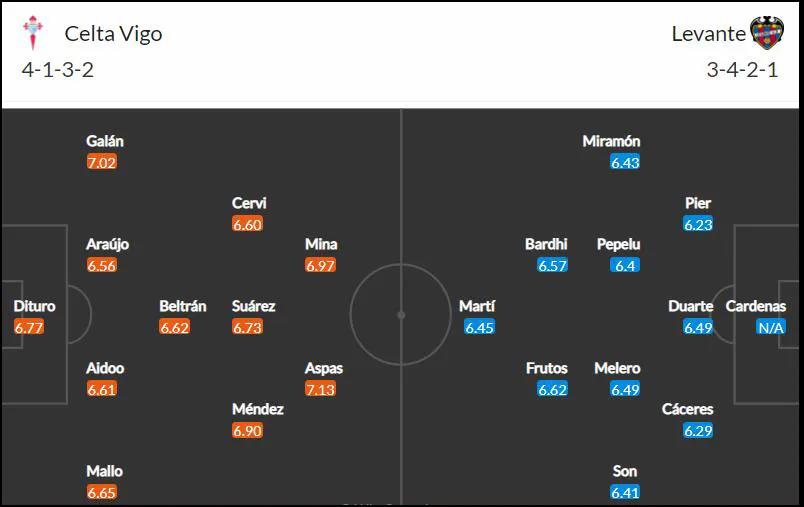The image size is (804, 507).
Task: Select player Suárez name label
Action: [x=253, y=306]
